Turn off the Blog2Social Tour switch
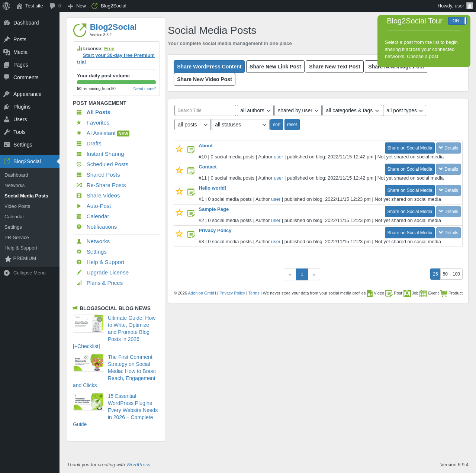Screen dimensions: 476x473 tap(457, 21)
